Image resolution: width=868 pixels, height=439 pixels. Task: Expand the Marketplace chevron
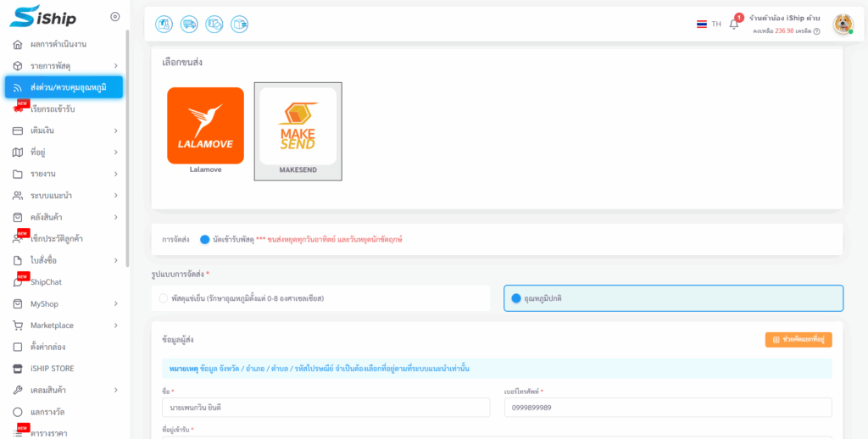point(115,325)
